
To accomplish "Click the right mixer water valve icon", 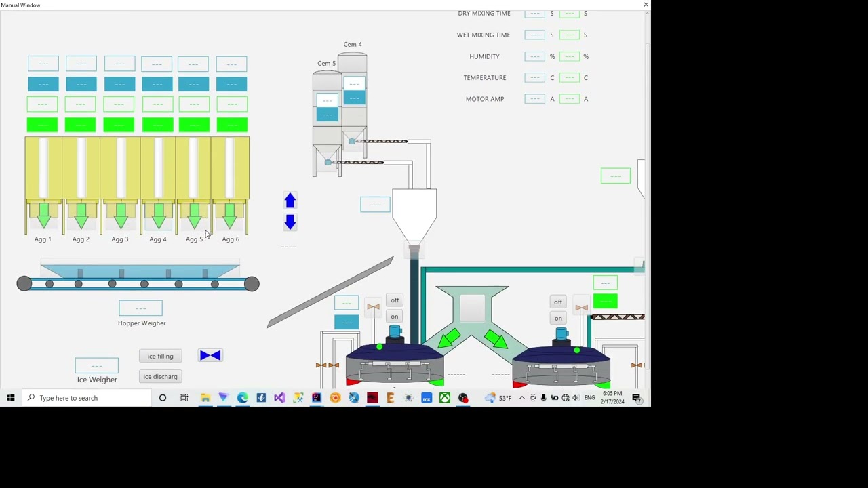I will [581, 308].
